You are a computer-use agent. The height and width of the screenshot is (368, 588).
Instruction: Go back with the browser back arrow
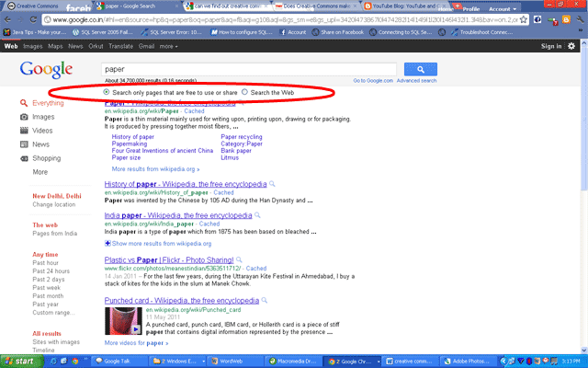tap(8, 19)
